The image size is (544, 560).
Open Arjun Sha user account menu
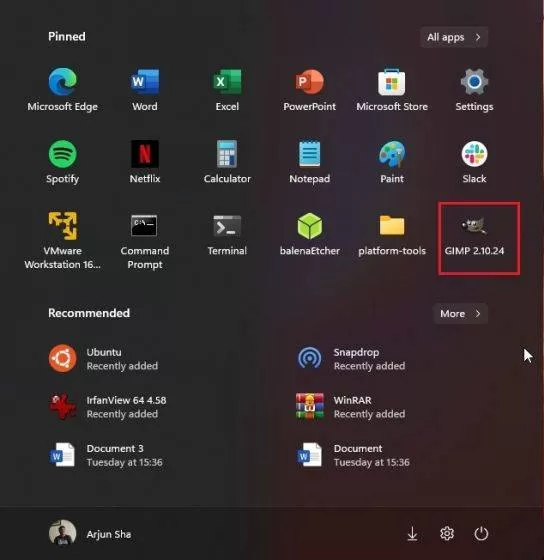(x=90, y=534)
